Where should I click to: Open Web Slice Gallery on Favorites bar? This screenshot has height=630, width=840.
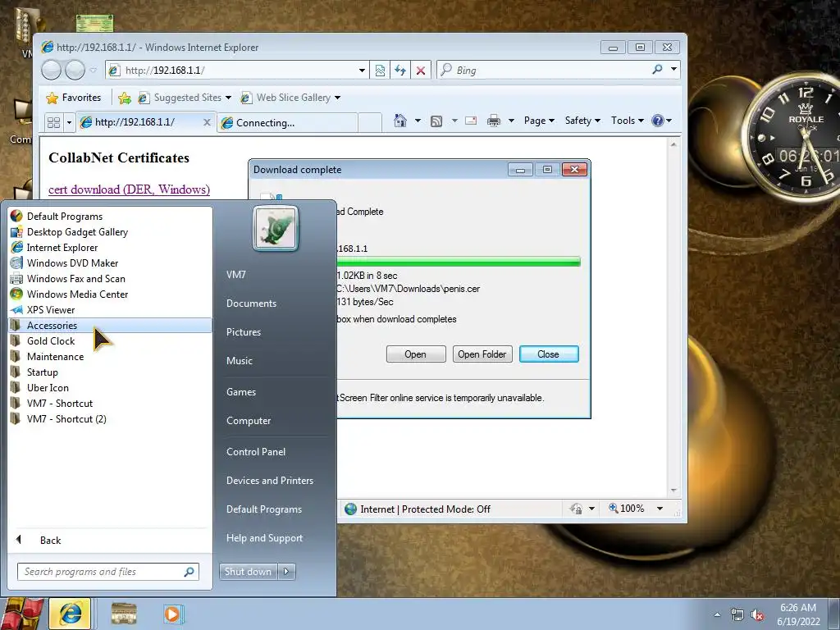click(x=290, y=98)
